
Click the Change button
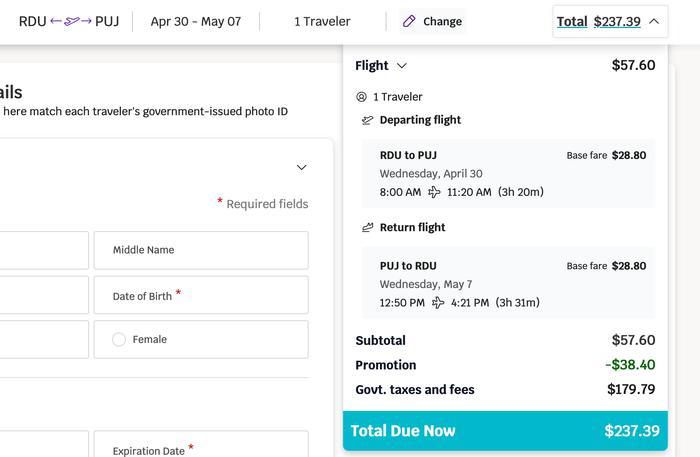pos(432,21)
